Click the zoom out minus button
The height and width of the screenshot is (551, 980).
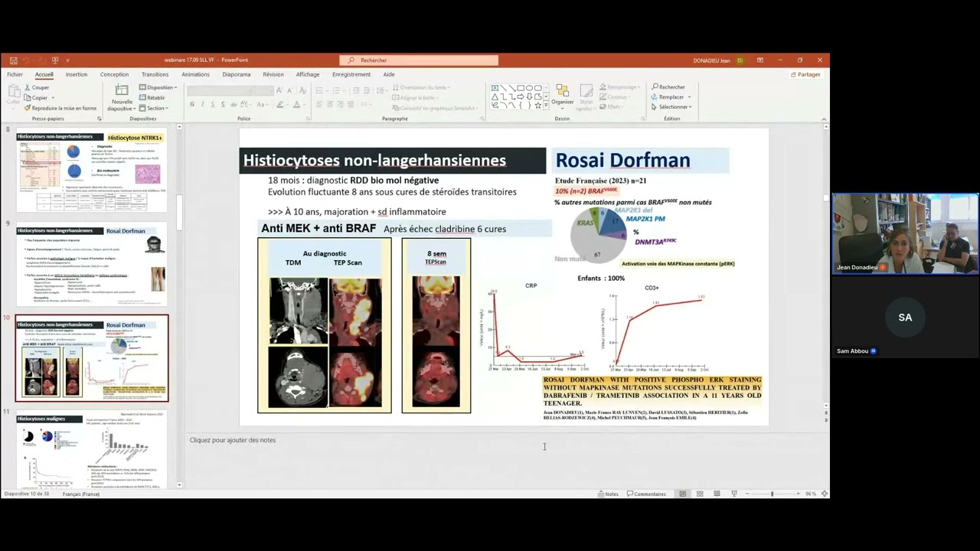(747, 494)
